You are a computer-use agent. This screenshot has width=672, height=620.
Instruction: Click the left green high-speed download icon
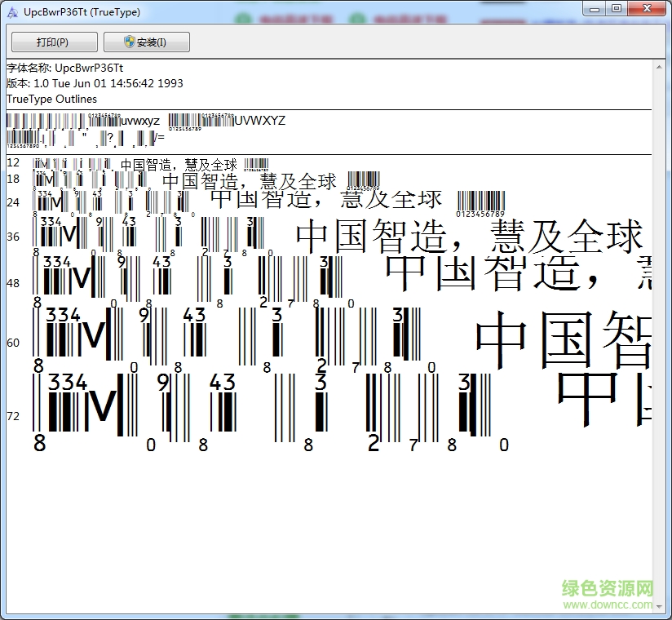[242, 17]
